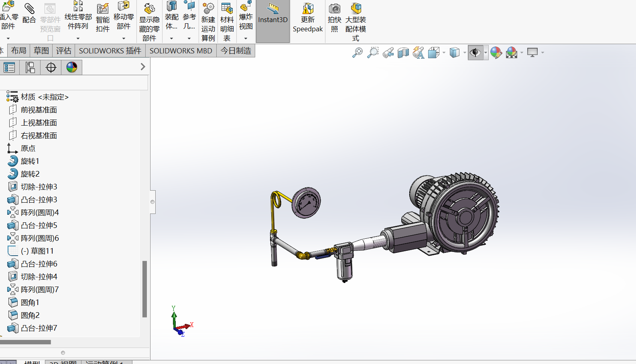Click 显示隐藏的零部件 show hidden components
Image resolution: width=636 pixels, height=364 pixels.
pos(149,22)
